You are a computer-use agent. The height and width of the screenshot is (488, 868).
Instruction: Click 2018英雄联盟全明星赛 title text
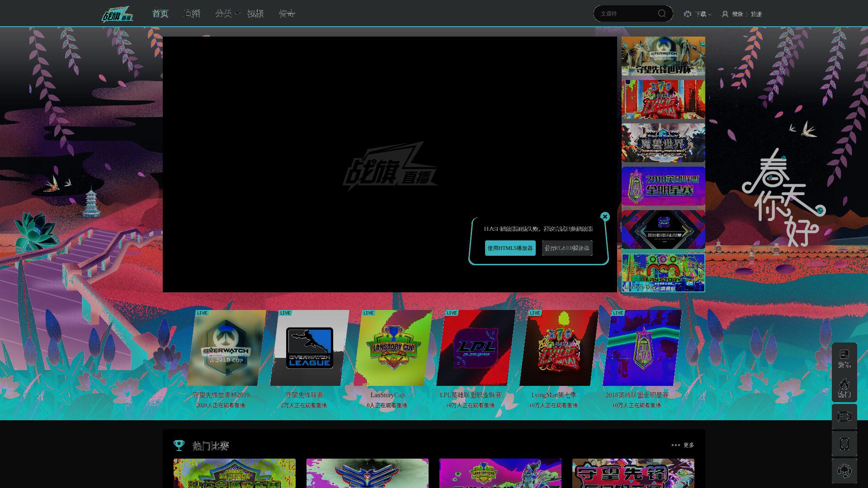637,395
